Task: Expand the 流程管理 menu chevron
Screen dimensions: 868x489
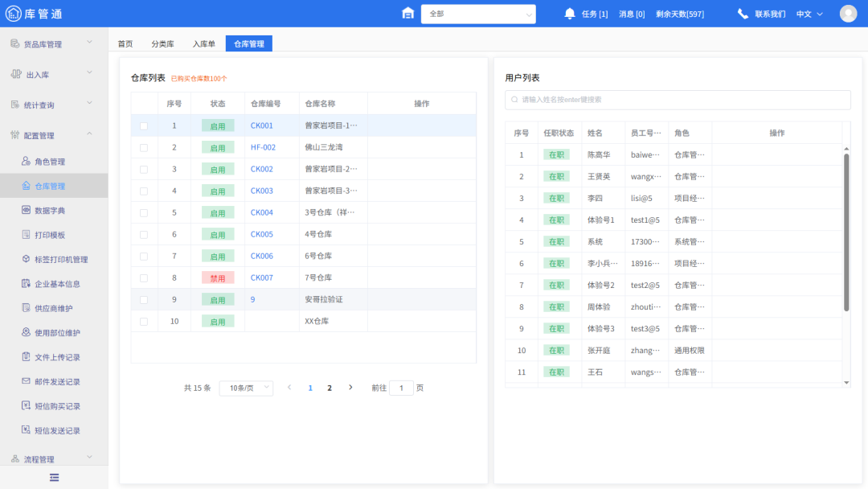Action: pyautogui.click(x=89, y=457)
